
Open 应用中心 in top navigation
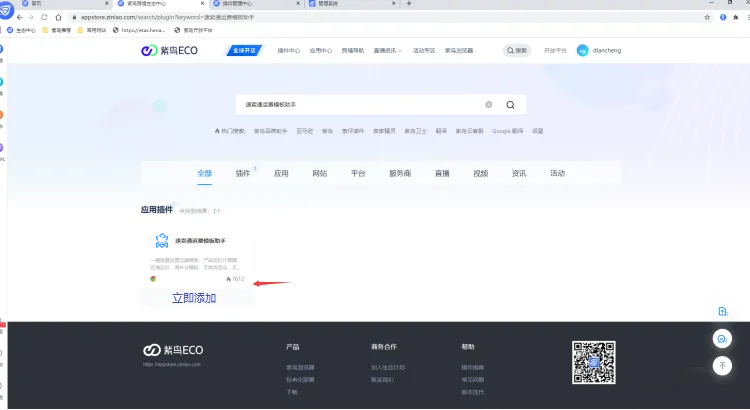pos(320,50)
